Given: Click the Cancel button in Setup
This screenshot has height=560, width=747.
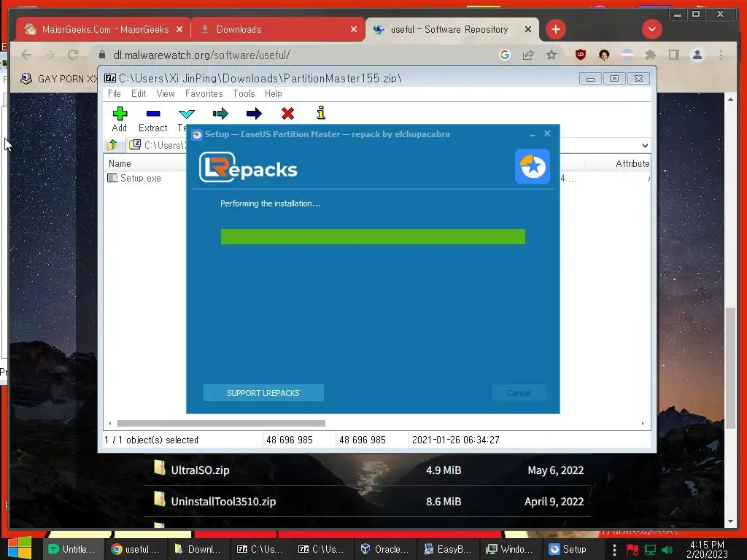Looking at the screenshot, I should (x=519, y=393).
